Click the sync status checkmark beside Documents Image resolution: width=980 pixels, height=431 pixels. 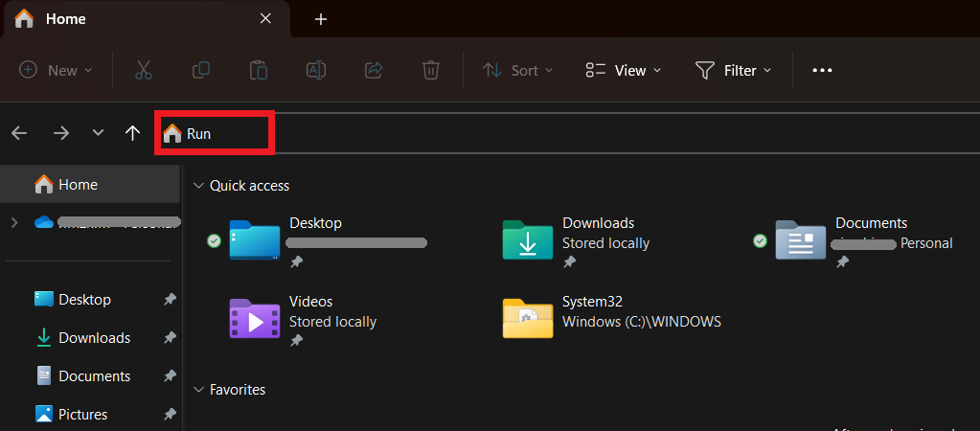pyautogui.click(x=760, y=240)
